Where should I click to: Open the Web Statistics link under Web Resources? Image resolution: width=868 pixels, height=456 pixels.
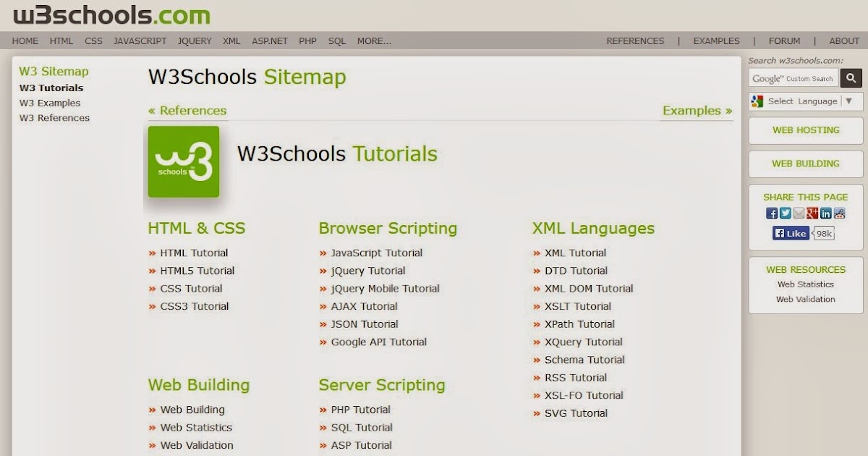click(806, 284)
